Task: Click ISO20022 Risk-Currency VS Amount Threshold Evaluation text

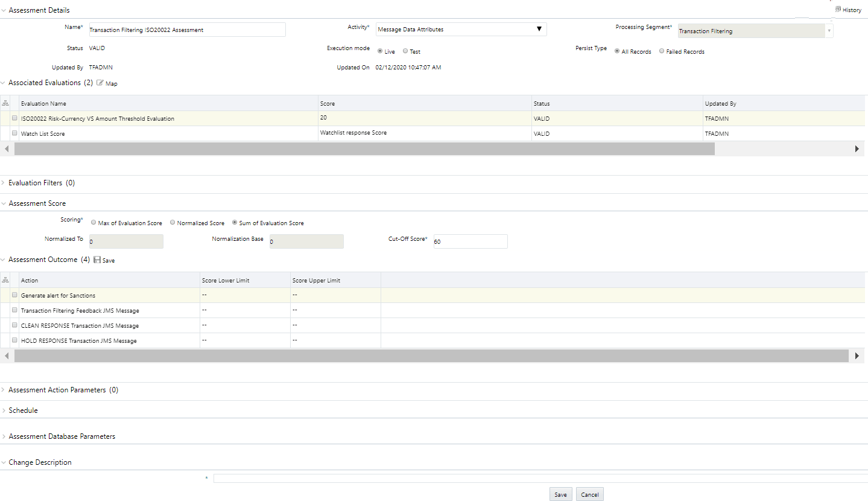Action: [98, 118]
